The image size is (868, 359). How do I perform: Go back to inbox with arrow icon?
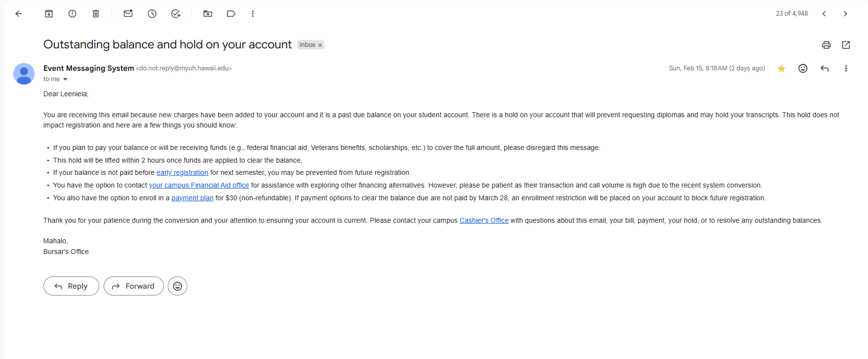[19, 14]
